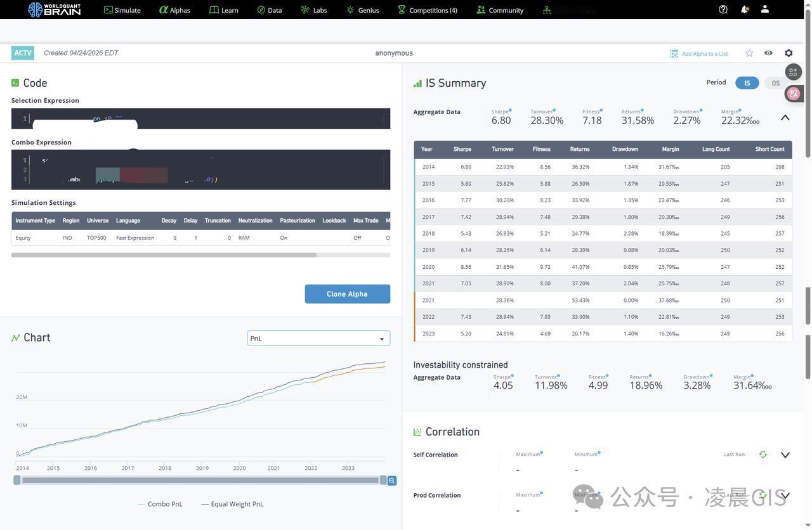Open the Competitions (4) menu
This screenshot has width=812, height=530.
pos(427,10)
